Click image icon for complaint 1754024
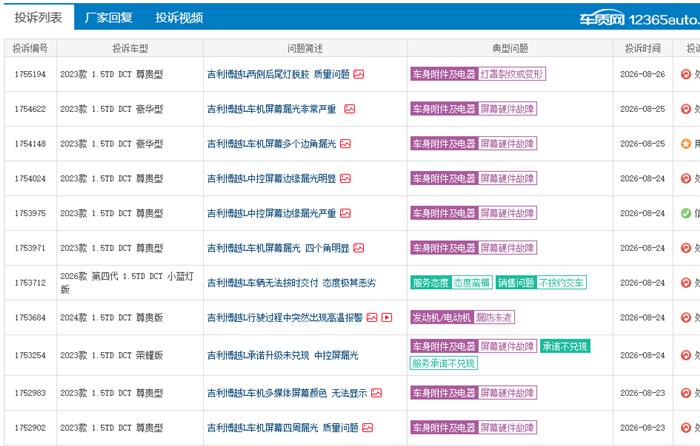This screenshot has height=446, width=700. 346,179
